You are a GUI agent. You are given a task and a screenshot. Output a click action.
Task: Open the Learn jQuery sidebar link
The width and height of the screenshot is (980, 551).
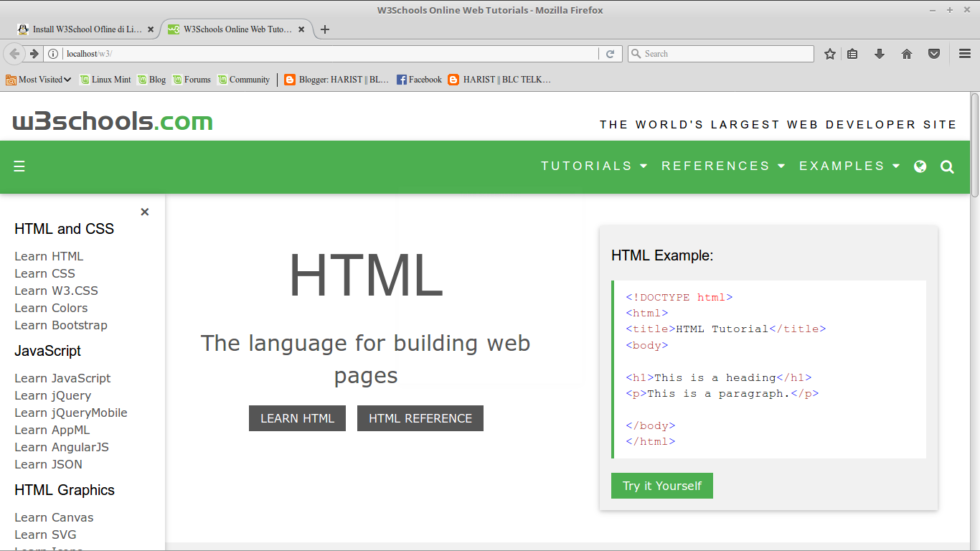pyautogui.click(x=52, y=395)
